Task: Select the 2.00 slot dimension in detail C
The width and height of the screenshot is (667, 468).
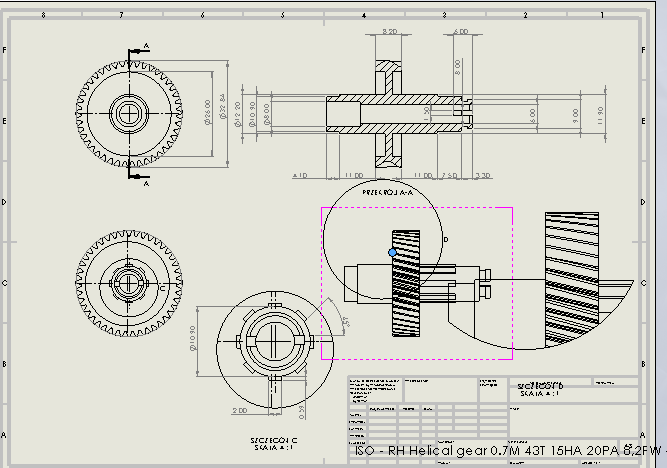Action: [239, 411]
